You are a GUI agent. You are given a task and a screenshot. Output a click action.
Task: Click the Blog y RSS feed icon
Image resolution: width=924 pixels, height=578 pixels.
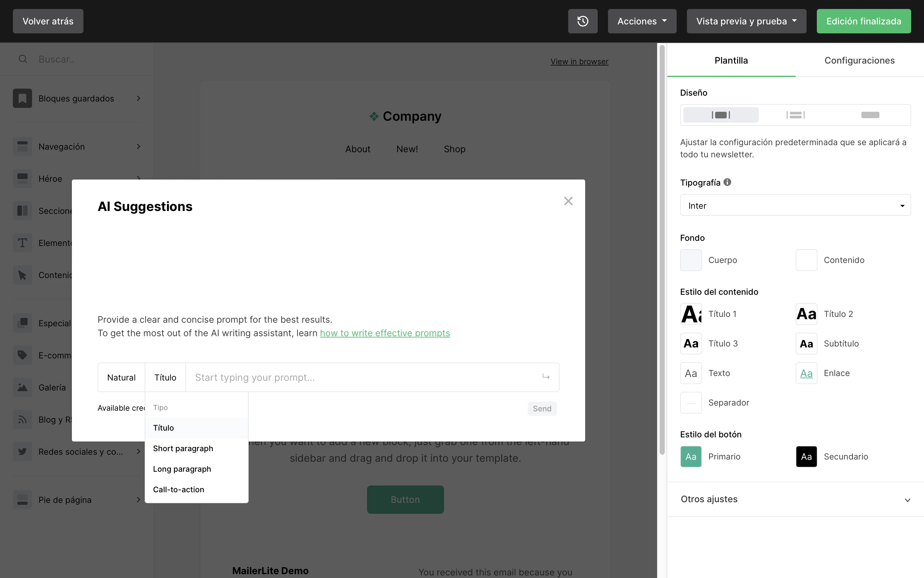point(22,419)
